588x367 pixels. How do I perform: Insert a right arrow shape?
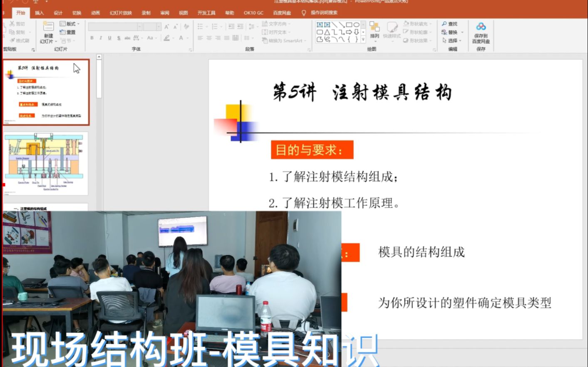(349, 32)
